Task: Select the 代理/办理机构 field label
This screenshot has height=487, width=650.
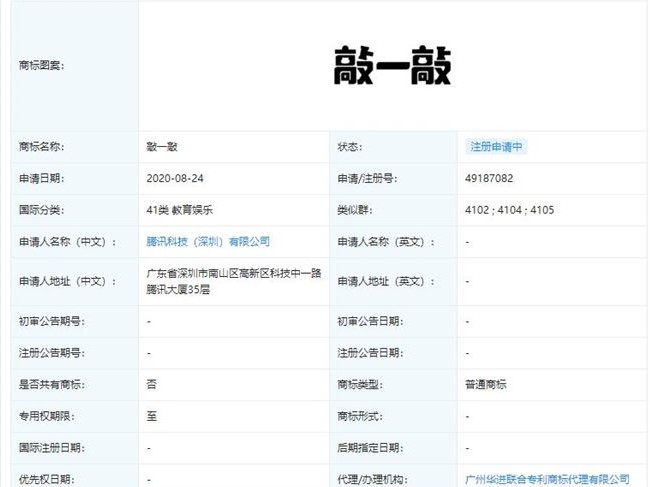Action: click(369, 480)
